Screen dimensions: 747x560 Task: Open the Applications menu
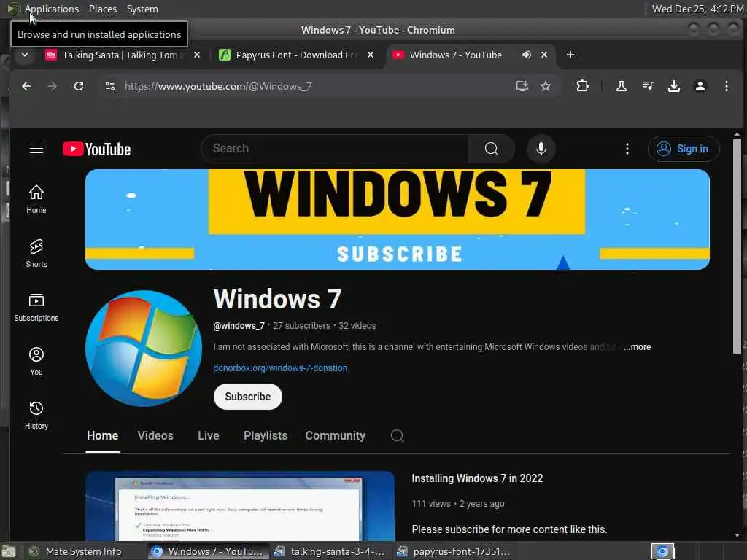pyautogui.click(x=52, y=9)
